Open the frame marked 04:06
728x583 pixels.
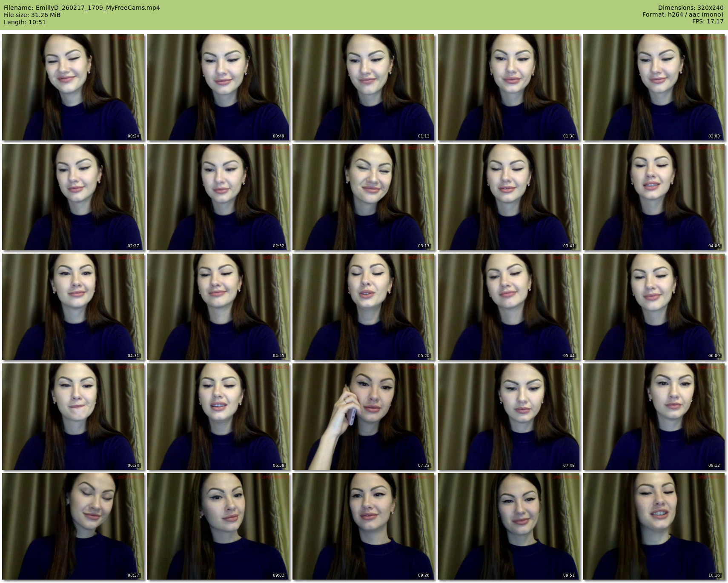point(653,197)
